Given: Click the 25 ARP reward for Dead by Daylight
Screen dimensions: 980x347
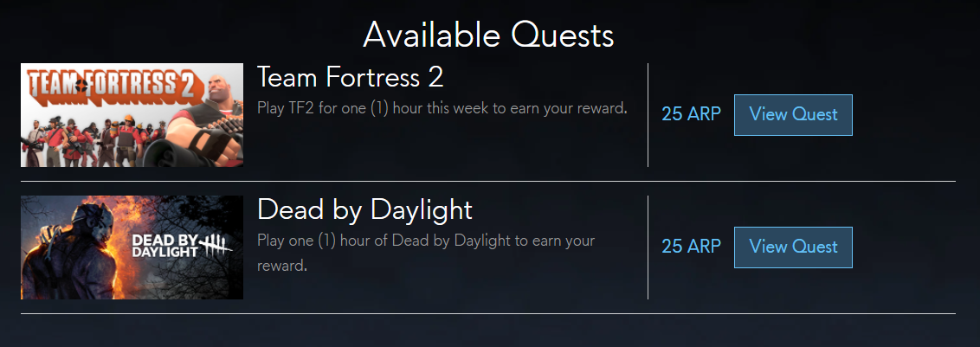Looking at the screenshot, I should click(x=691, y=247).
